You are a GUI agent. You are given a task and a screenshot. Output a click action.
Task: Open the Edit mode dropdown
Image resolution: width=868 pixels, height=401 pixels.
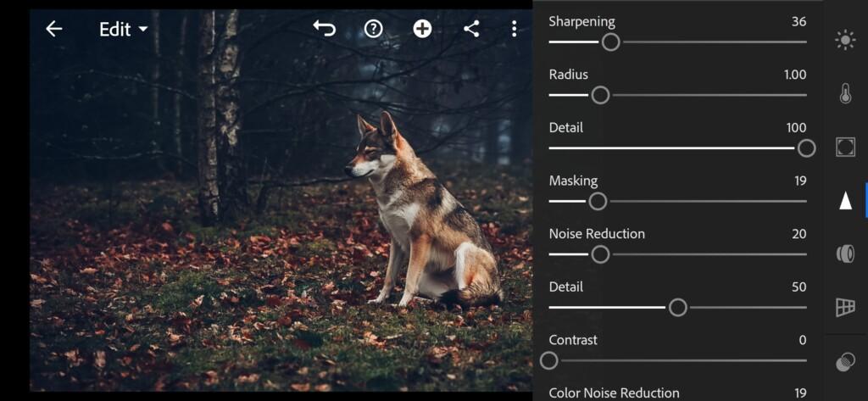point(124,29)
